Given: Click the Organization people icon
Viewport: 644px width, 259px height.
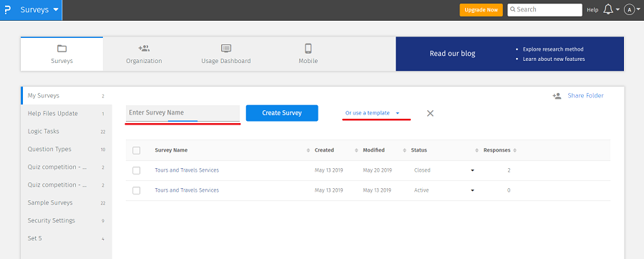Looking at the screenshot, I should (144, 49).
